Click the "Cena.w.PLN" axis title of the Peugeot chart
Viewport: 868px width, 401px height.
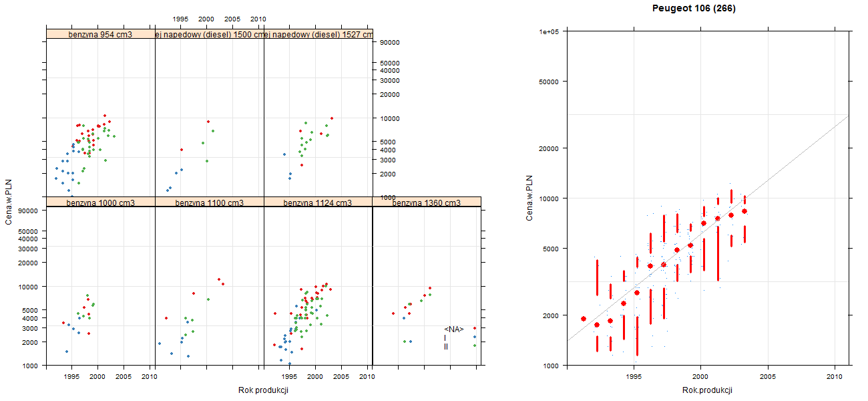pos(529,198)
